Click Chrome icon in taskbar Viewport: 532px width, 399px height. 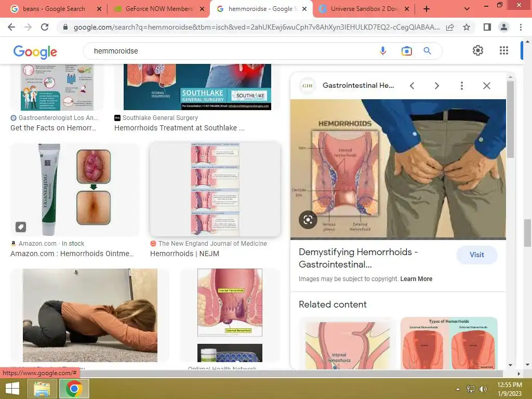[74, 389]
